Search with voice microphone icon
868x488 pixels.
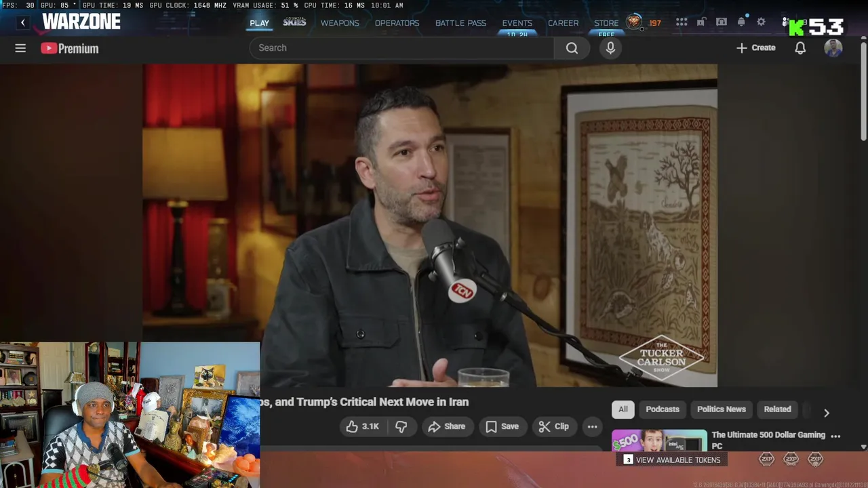(x=610, y=47)
